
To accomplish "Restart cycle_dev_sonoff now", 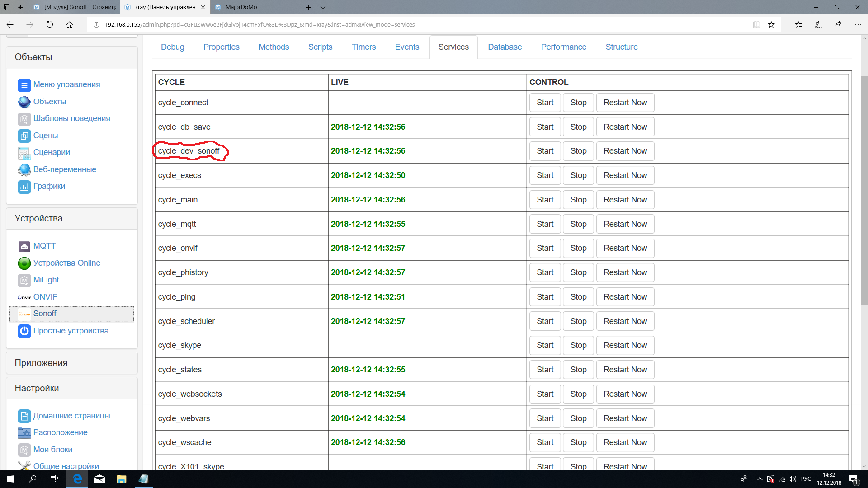I will [x=625, y=151].
